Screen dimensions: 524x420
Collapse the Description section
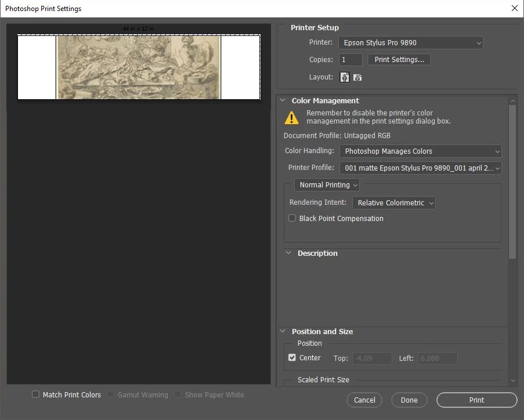[288, 253]
